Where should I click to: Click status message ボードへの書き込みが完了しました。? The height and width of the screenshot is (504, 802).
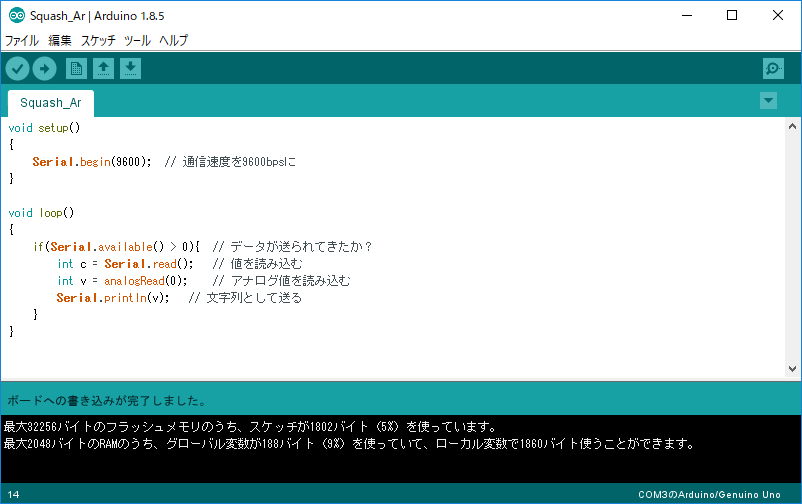[107, 401]
